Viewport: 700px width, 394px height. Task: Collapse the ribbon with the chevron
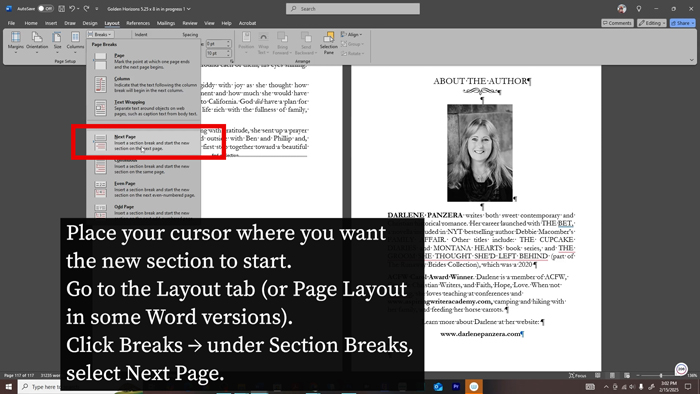(x=692, y=60)
